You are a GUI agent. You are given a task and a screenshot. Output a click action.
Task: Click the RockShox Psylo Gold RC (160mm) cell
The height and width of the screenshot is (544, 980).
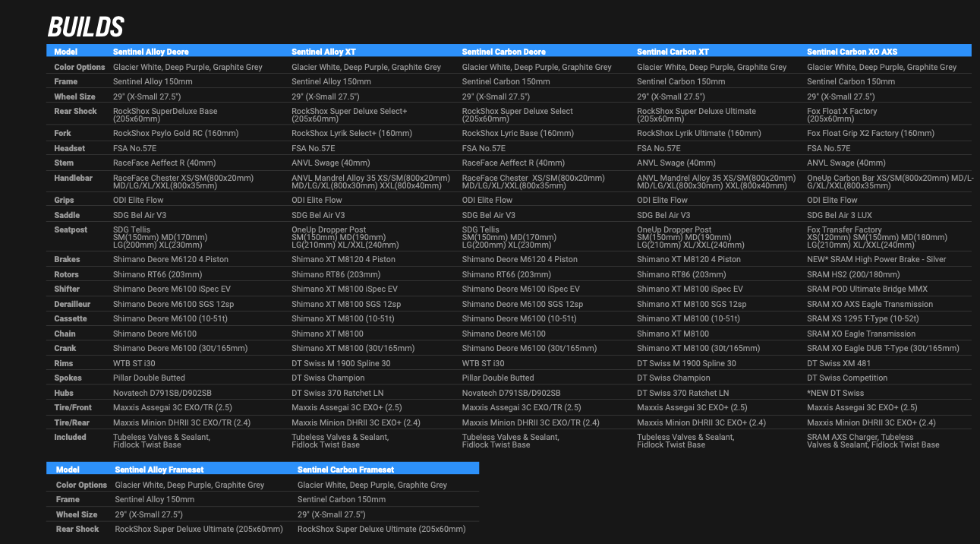176,133
